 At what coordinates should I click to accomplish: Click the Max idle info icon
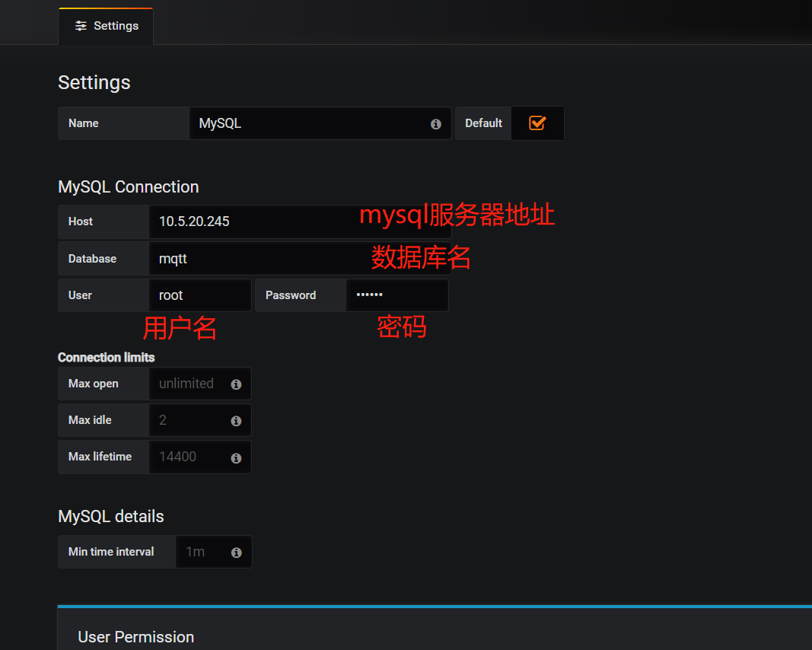236,420
